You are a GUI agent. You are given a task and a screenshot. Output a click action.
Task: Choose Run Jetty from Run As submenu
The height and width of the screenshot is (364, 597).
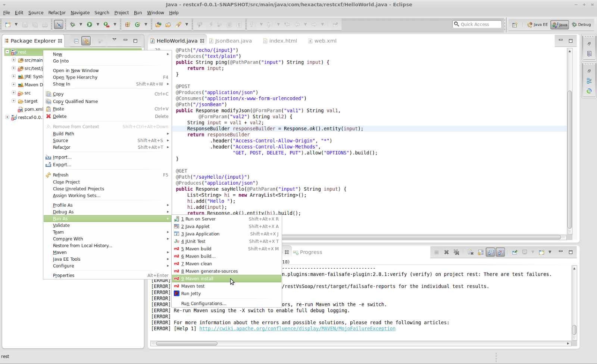pos(226,294)
